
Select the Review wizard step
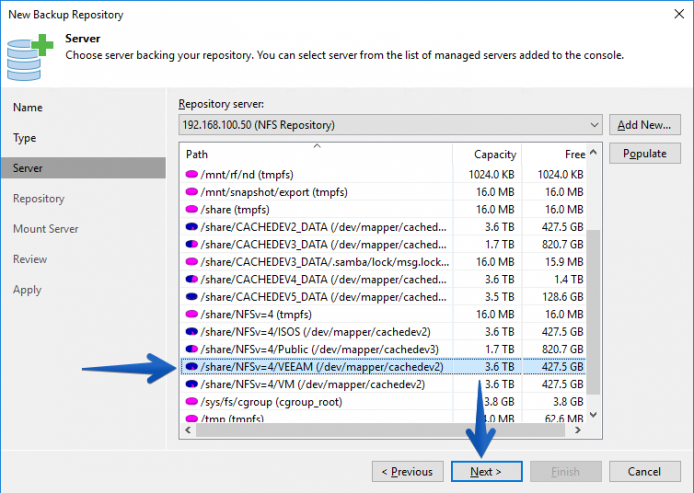[30, 259]
